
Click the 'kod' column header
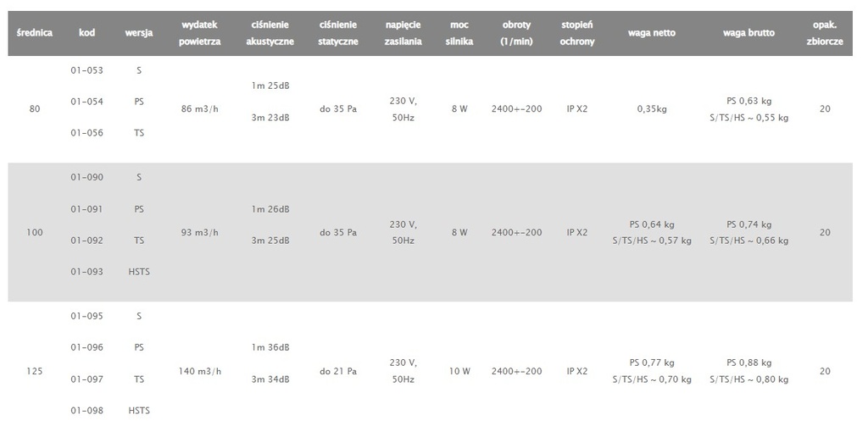pyautogui.click(x=86, y=33)
